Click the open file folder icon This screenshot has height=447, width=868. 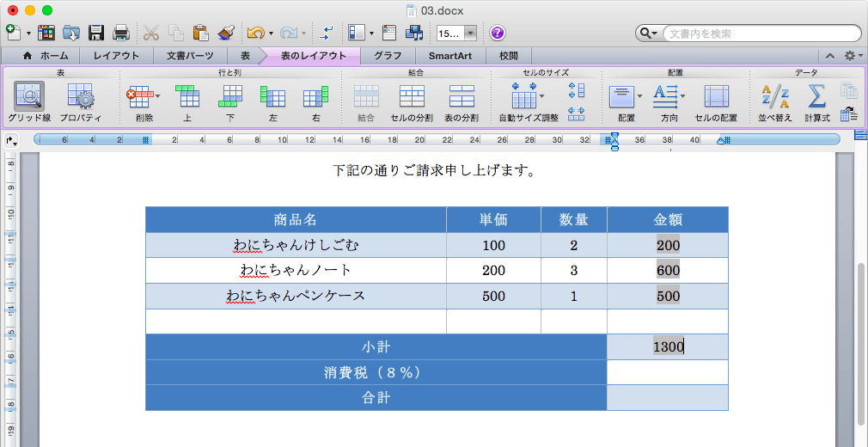tap(70, 33)
